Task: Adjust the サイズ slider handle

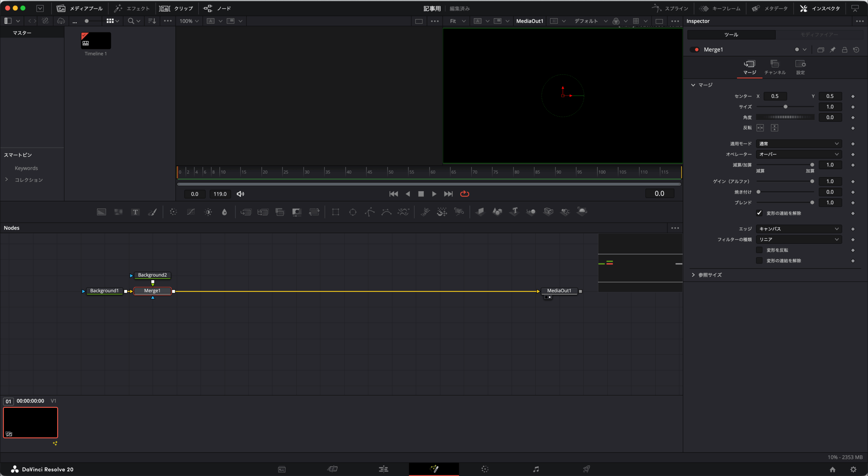Action: coord(785,107)
